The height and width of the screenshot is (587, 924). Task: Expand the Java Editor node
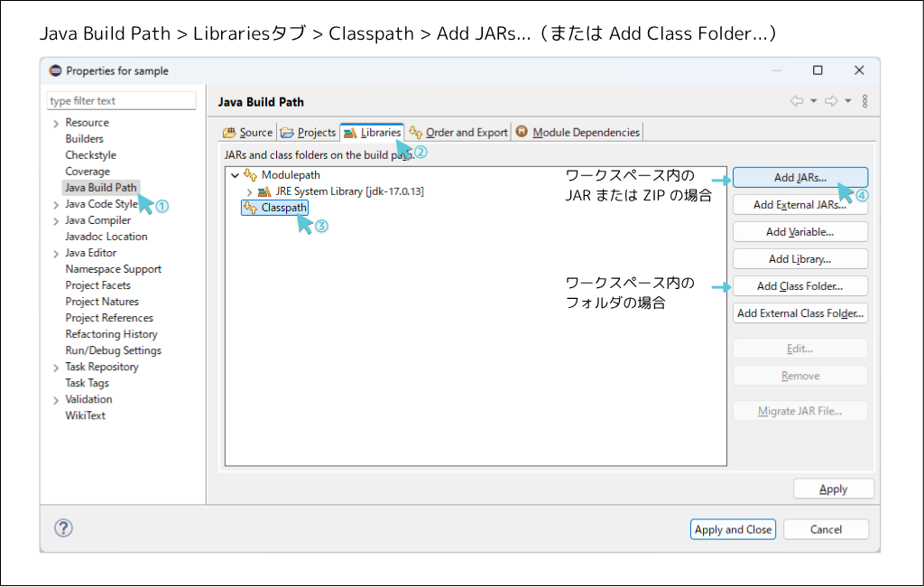pyautogui.click(x=56, y=254)
